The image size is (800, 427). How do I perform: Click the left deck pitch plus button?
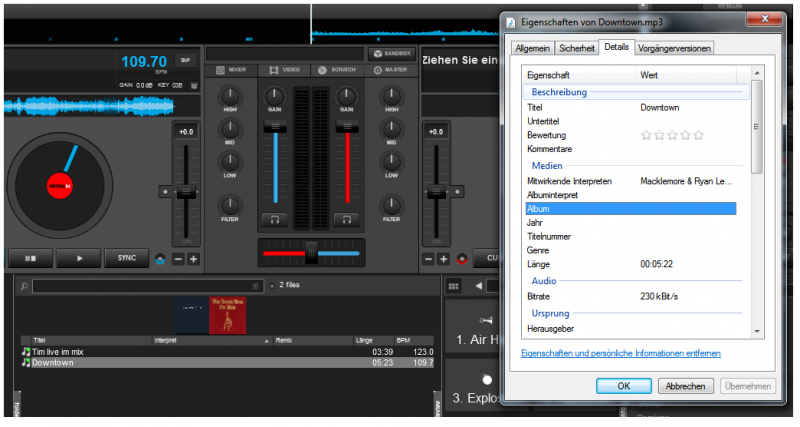[x=193, y=259]
